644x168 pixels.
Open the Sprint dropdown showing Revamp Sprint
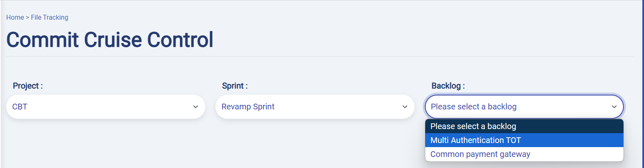pyautogui.click(x=315, y=107)
